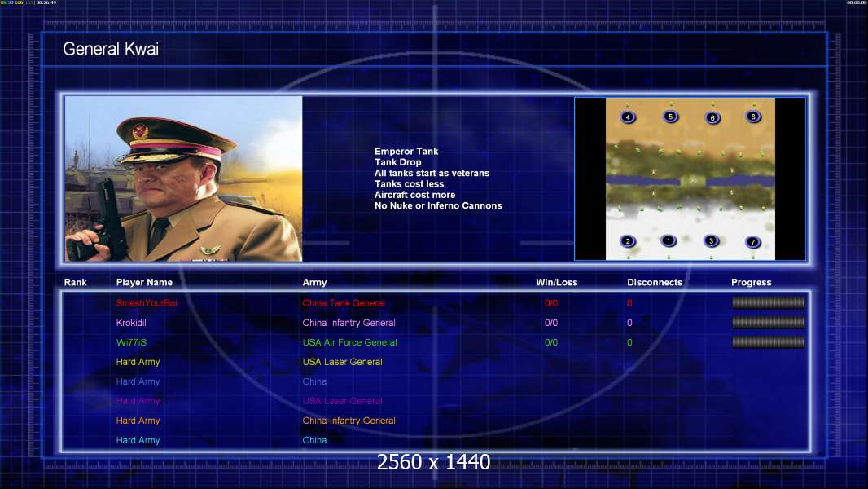Viewport: 868px width, 489px height.
Task: Click the China Tank General army entry
Action: pyautogui.click(x=344, y=303)
